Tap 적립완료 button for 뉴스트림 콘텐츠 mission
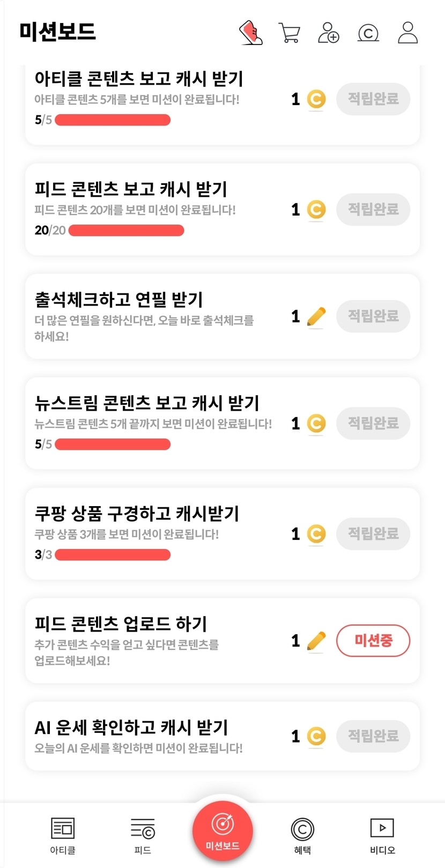 (x=373, y=424)
